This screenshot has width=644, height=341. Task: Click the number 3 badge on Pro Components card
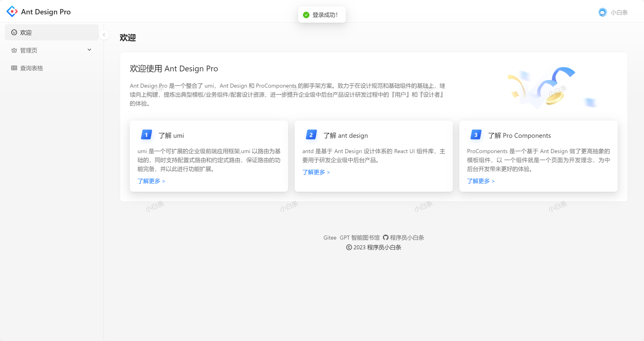click(476, 135)
